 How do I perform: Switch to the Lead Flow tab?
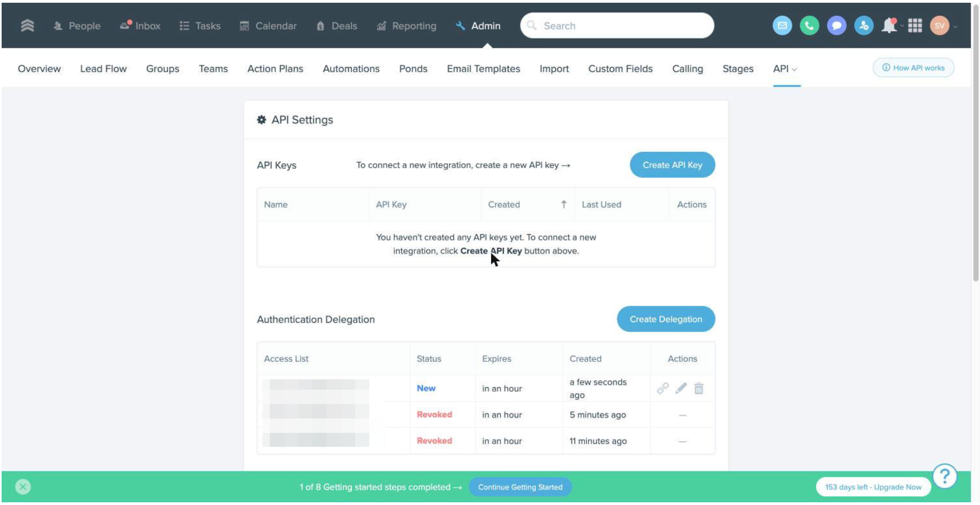pyautogui.click(x=103, y=69)
